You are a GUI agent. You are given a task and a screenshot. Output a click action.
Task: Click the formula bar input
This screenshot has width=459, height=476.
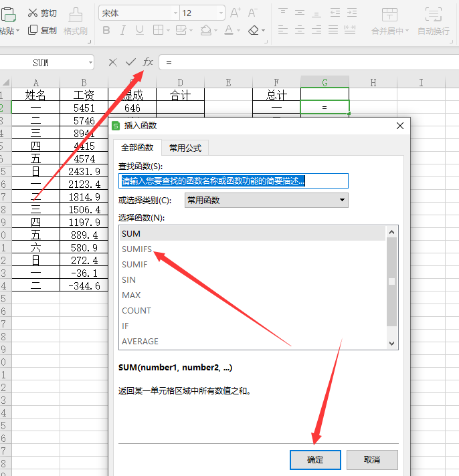point(308,63)
